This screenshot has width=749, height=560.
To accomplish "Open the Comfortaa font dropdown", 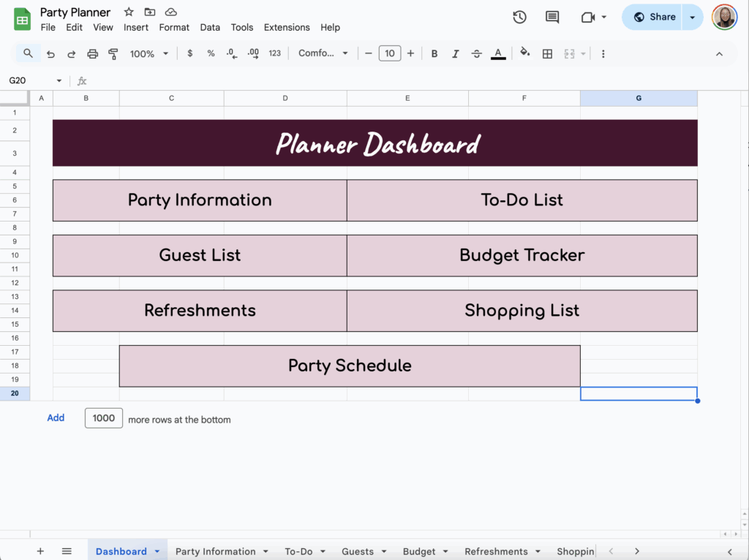I will point(323,53).
